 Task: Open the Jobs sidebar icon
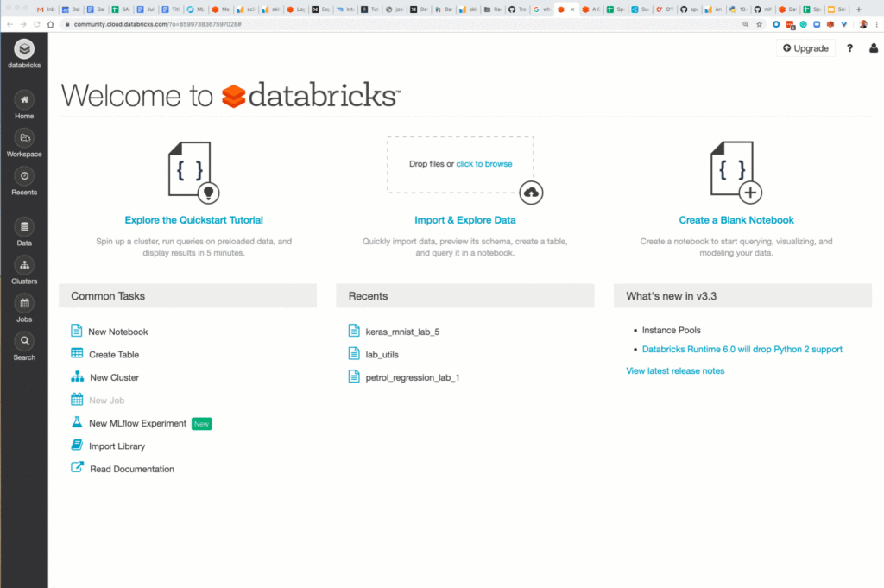[x=24, y=304]
